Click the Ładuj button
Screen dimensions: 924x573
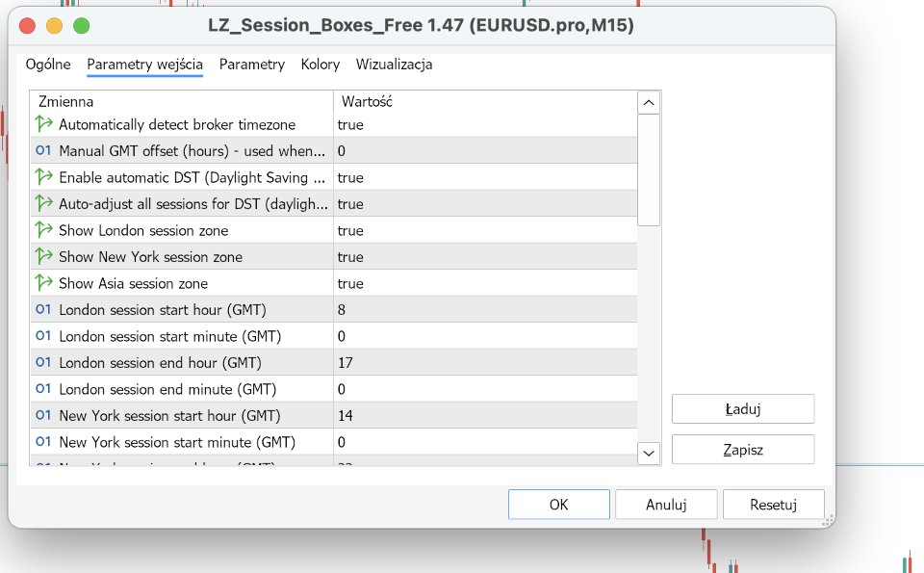pyautogui.click(x=743, y=408)
